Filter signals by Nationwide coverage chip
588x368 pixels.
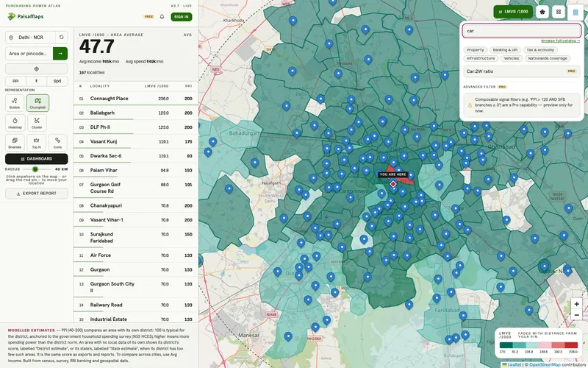548,59
